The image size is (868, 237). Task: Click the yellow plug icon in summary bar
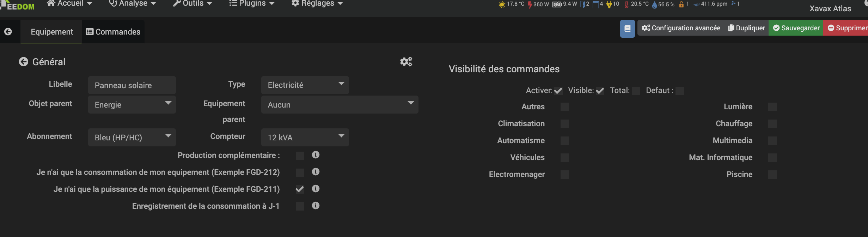[x=609, y=5]
